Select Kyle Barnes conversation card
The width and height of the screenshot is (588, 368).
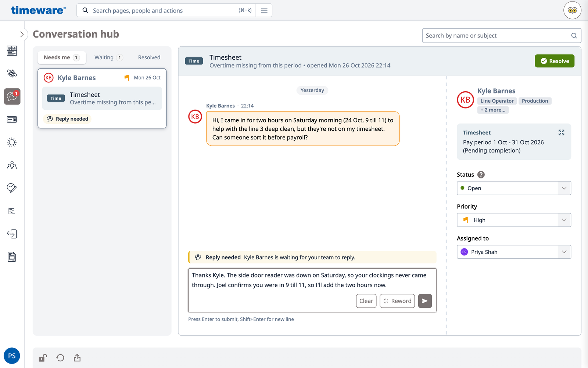102,98
